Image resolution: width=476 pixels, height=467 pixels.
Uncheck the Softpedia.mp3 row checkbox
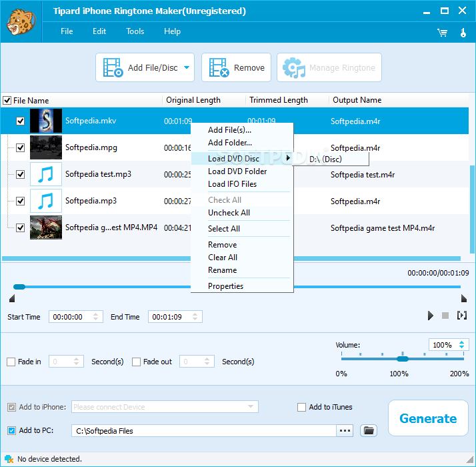(21, 201)
